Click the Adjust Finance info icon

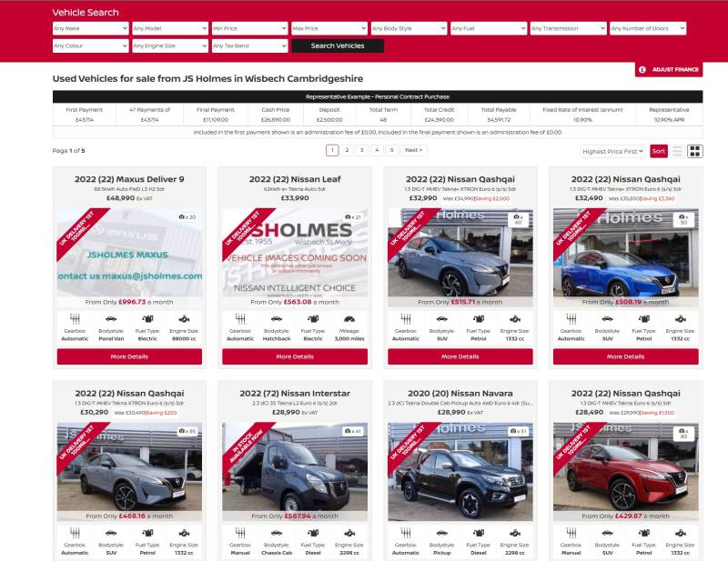[x=642, y=70]
